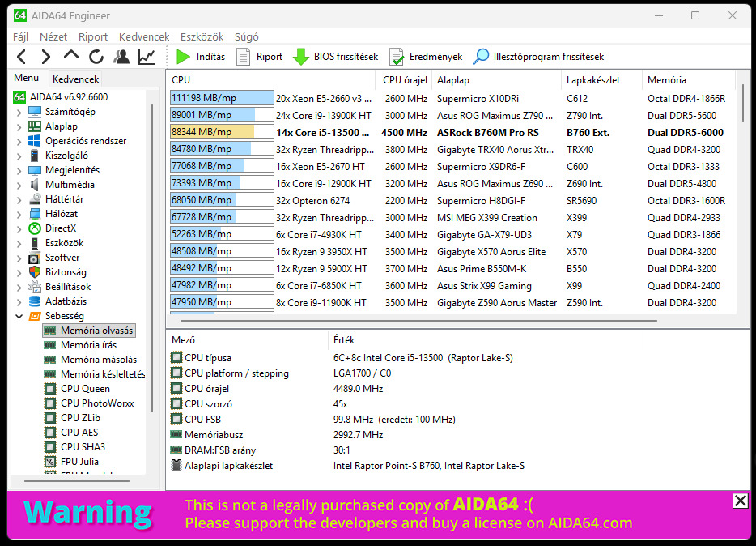
Task: Select the CPU Queen benchmark
Action: point(85,389)
